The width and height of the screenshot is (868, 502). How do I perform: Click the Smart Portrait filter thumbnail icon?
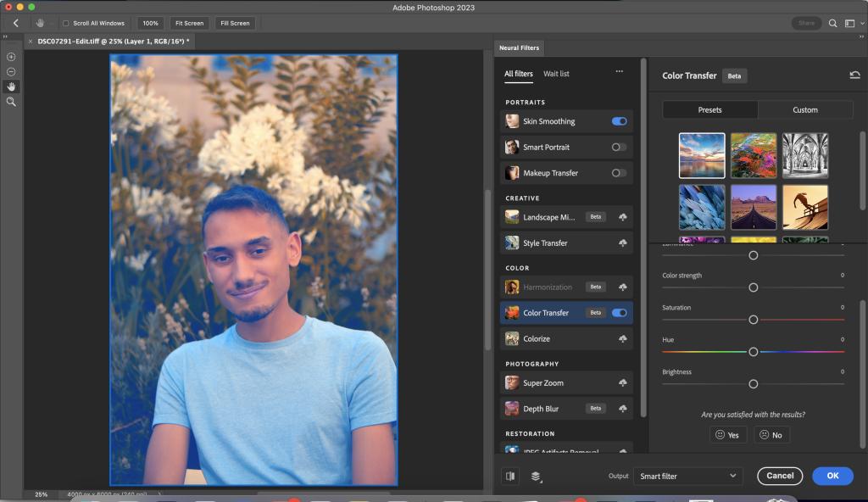pos(512,147)
